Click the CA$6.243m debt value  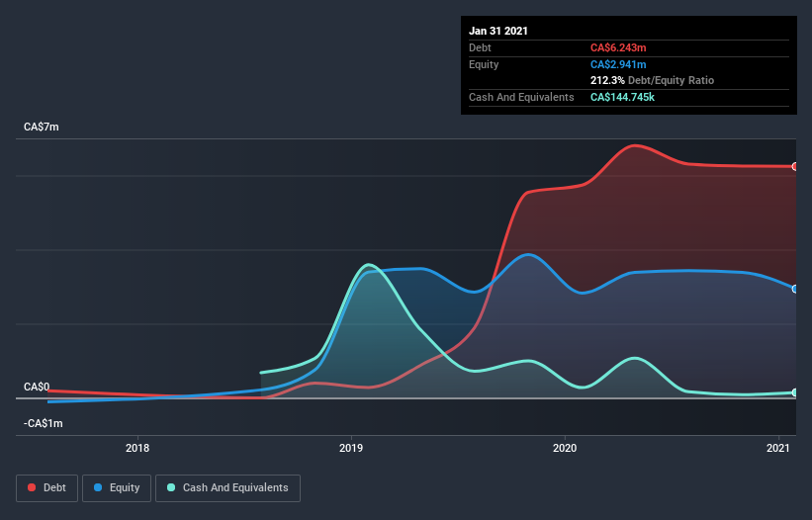coord(618,47)
